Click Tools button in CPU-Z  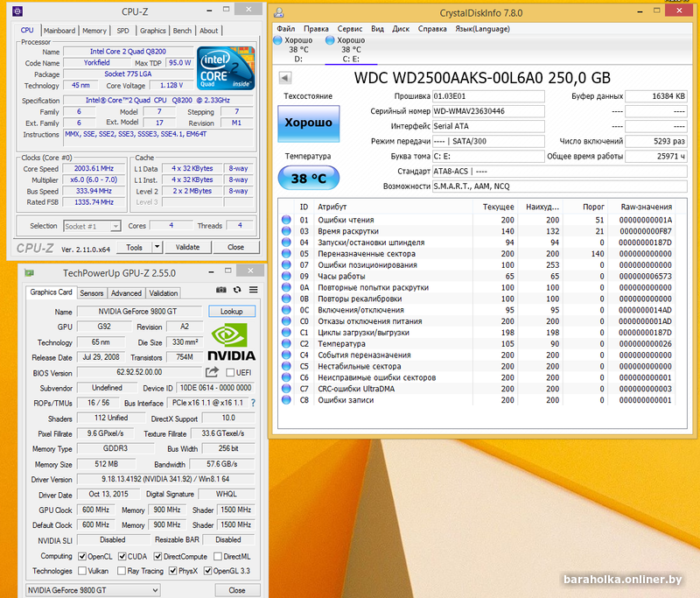coord(135,247)
